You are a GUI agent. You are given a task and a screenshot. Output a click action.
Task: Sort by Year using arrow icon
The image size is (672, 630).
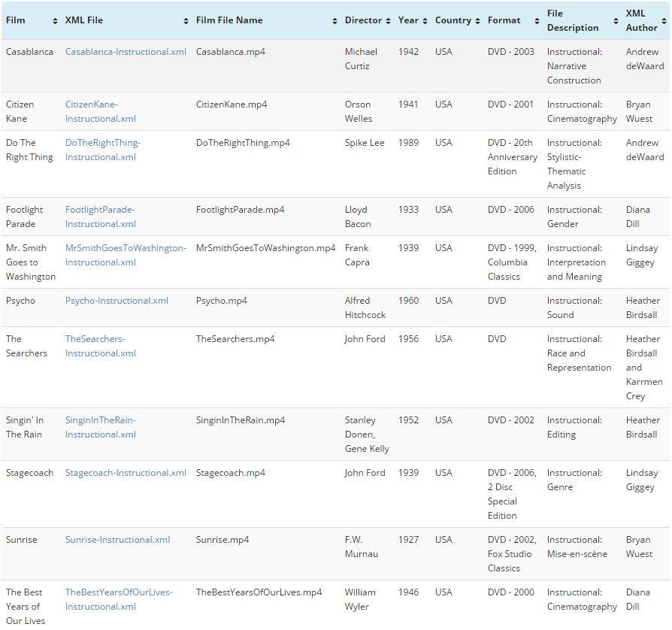[425, 21]
